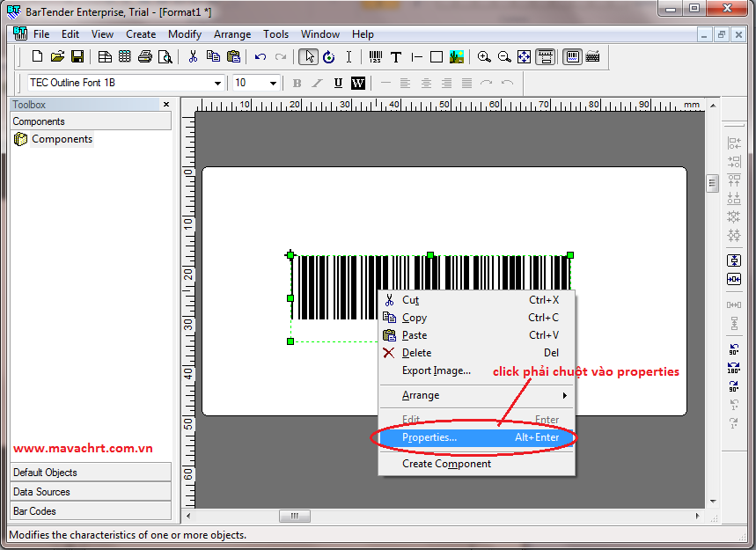
Task: Choose Paste in the context menu
Action: 476,335
